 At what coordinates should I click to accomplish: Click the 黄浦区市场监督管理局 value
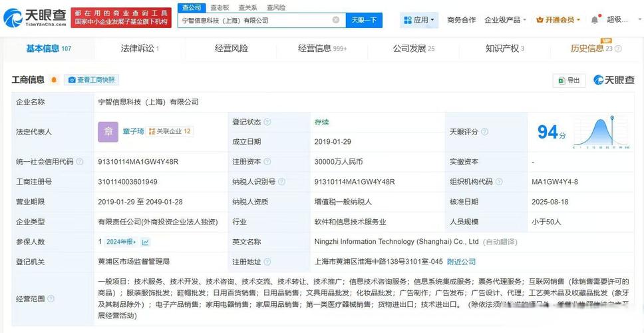pos(134,262)
